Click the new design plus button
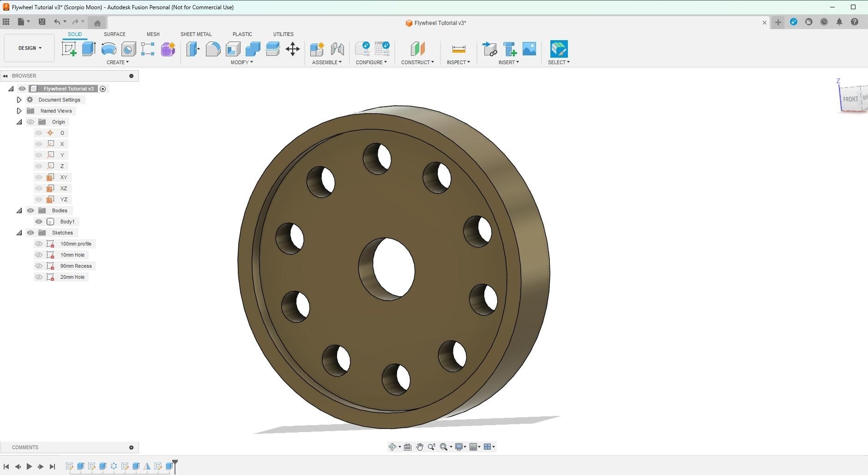Viewport: 868px width, 475px height. (778, 22)
